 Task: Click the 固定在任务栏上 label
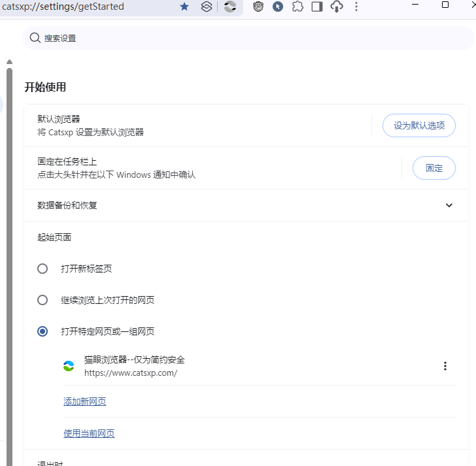pyautogui.click(x=67, y=161)
